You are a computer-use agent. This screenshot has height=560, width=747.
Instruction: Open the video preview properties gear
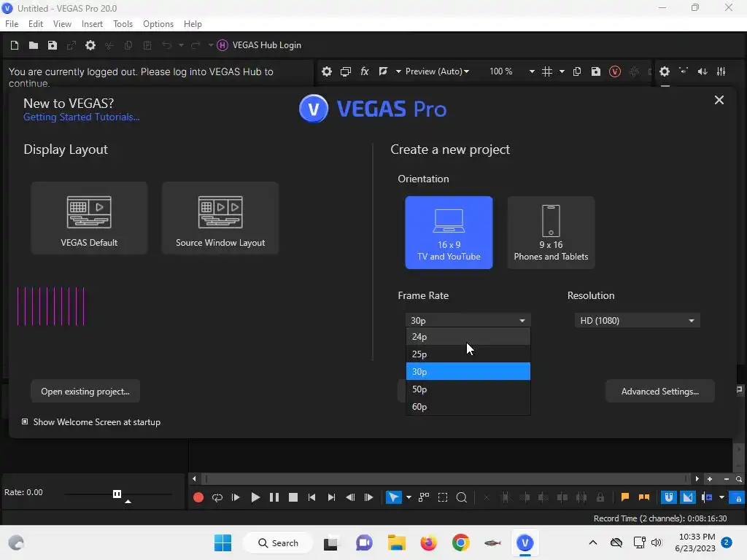(x=326, y=71)
